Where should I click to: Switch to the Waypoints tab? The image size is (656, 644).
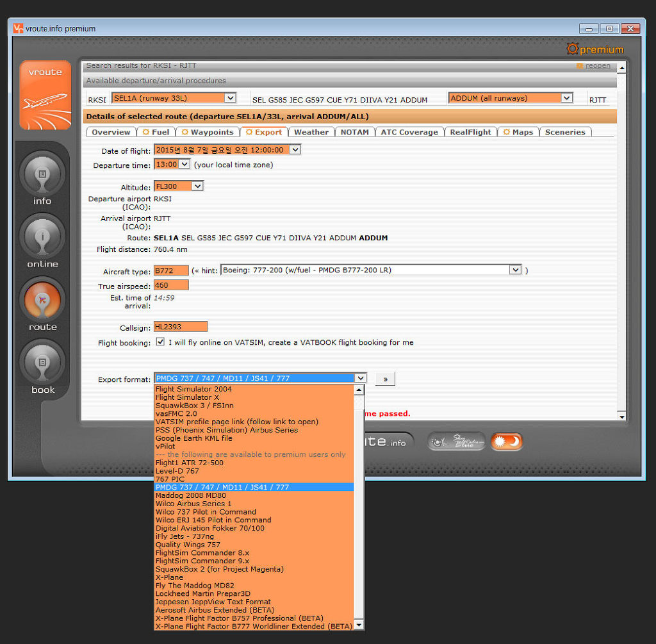pos(208,132)
